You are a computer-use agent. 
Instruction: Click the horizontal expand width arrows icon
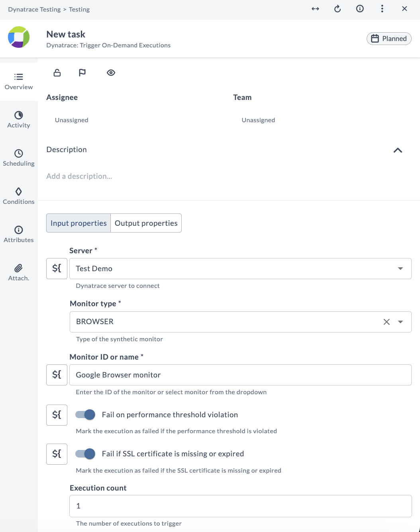[x=315, y=9]
